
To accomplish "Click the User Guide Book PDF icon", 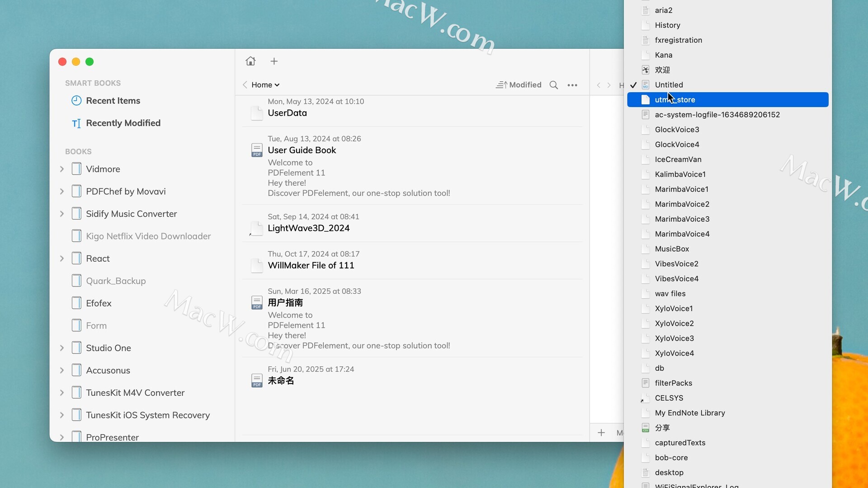I will click(257, 150).
